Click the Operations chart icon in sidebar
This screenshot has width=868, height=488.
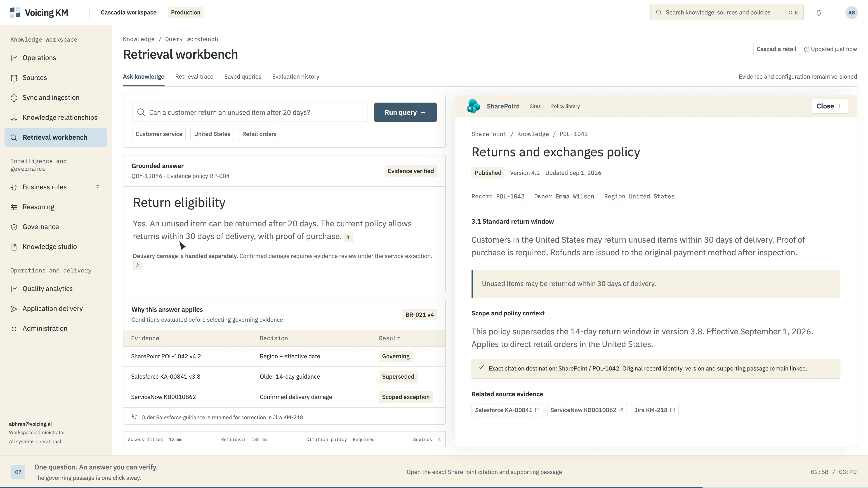tap(14, 58)
